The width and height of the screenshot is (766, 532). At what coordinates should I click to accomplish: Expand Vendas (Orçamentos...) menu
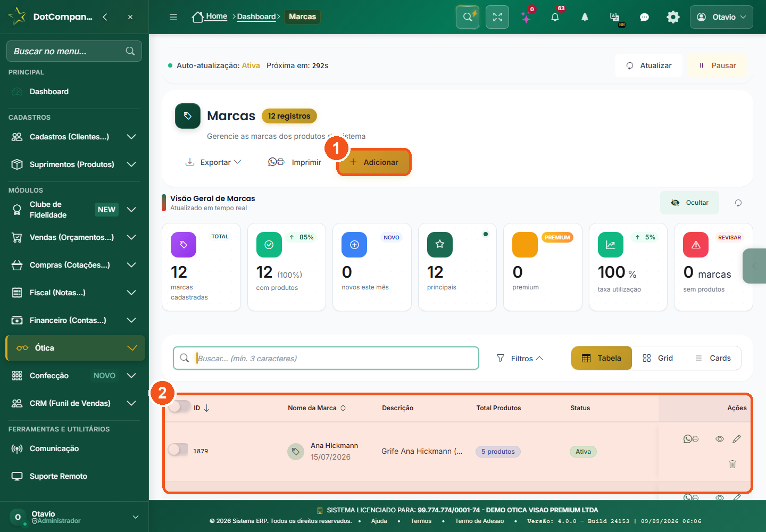(x=74, y=237)
